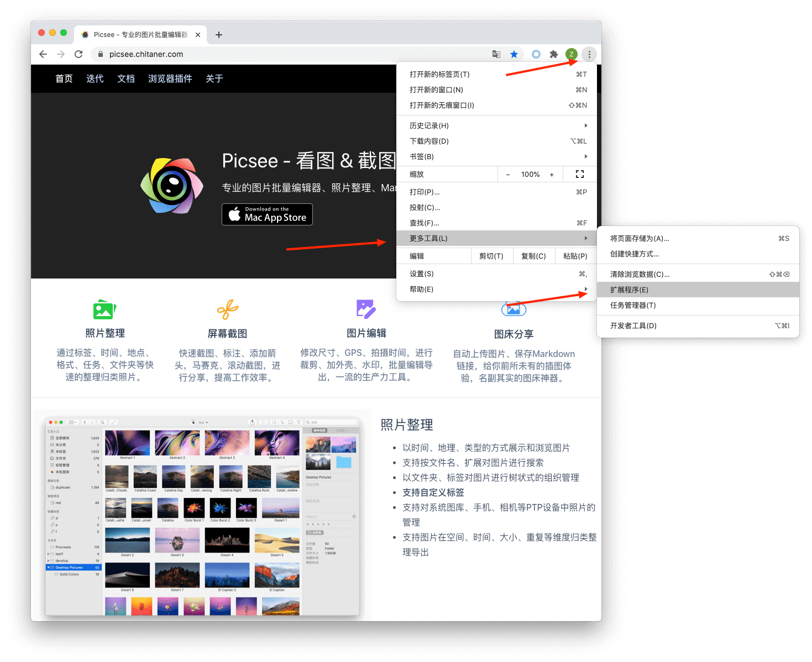Open 设置(S) from Chrome menu
The height and width of the screenshot is (662, 812).
[496, 274]
